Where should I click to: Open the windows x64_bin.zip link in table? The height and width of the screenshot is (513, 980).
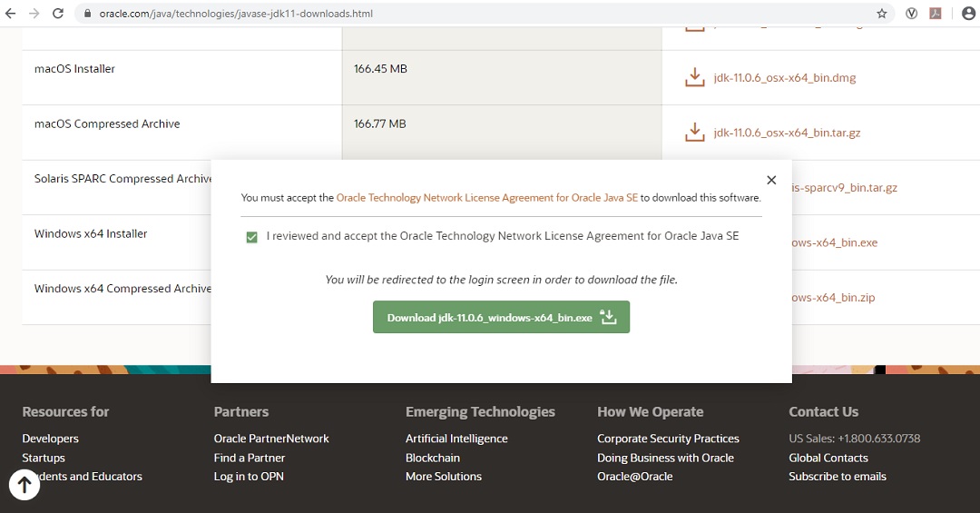coord(833,298)
